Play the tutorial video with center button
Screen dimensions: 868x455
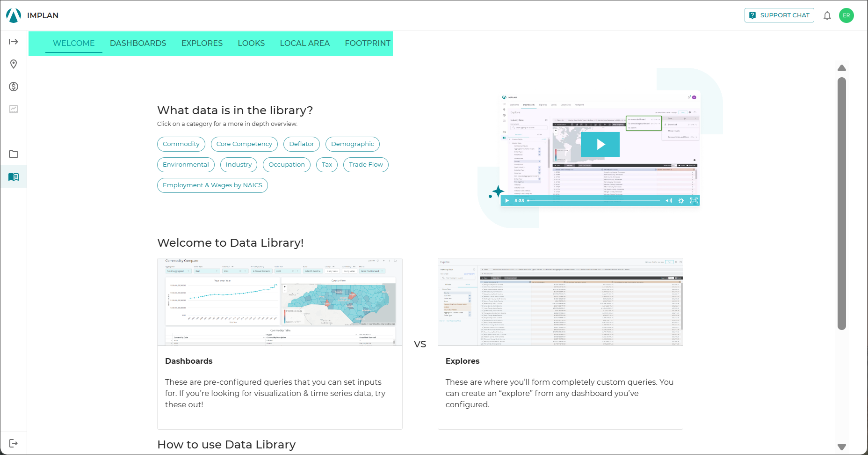(x=600, y=145)
